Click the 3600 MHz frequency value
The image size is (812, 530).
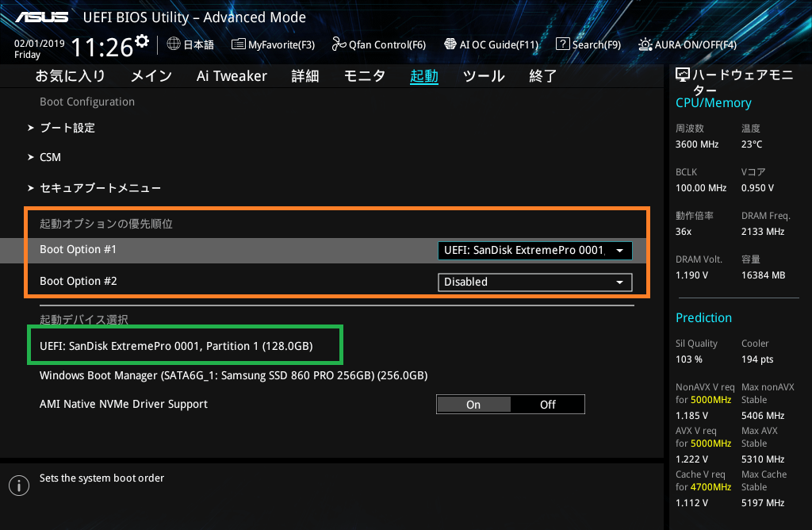tap(696, 144)
